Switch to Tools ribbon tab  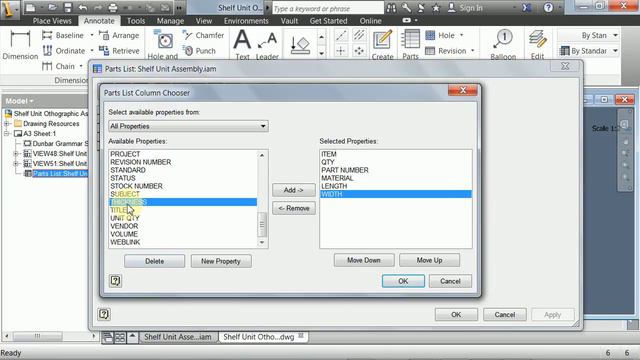(x=136, y=21)
